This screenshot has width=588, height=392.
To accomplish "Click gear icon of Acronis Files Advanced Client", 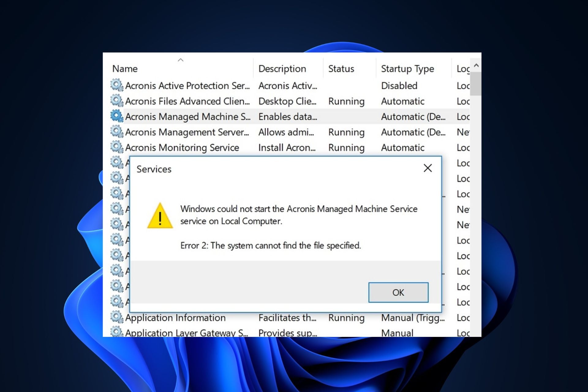I will pyautogui.click(x=117, y=101).
